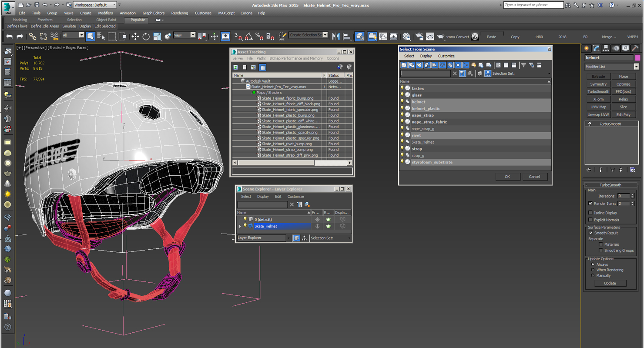
Task: Click Cancel in Select From Scene dialog
Action: (534, 177)
